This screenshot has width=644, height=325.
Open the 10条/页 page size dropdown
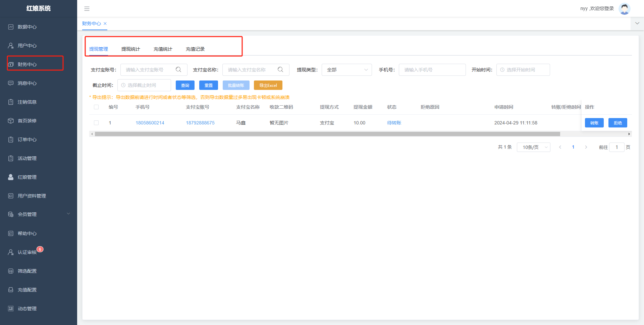tap(533, 147)
